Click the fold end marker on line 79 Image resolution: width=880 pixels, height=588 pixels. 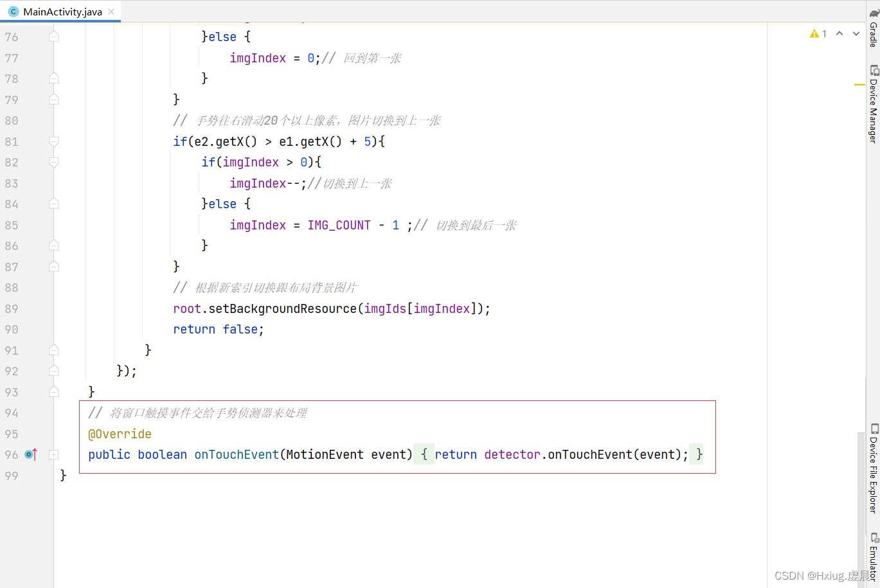point(54,100)
